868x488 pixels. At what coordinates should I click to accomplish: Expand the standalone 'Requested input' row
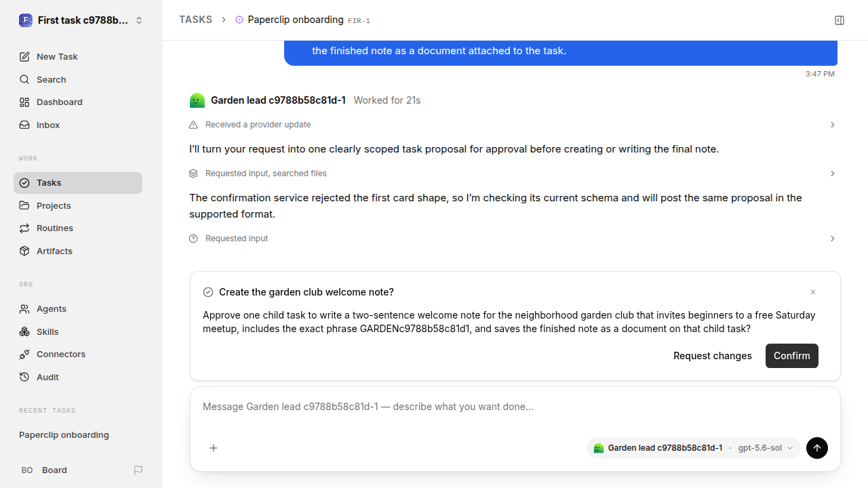coord(512,239)
